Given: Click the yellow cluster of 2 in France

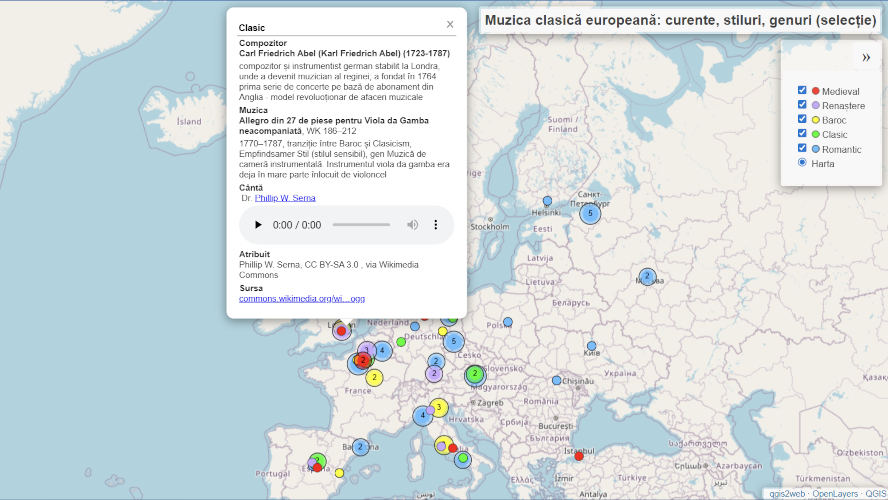Looking at the screenshot, I should [374, 377].
